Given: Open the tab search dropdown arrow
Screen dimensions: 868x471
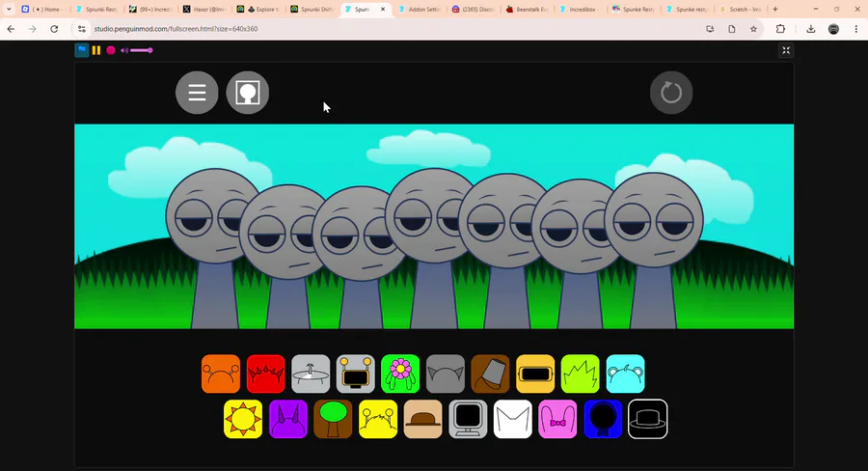Looking at the screenshot, I should click(x=9, y=10).
